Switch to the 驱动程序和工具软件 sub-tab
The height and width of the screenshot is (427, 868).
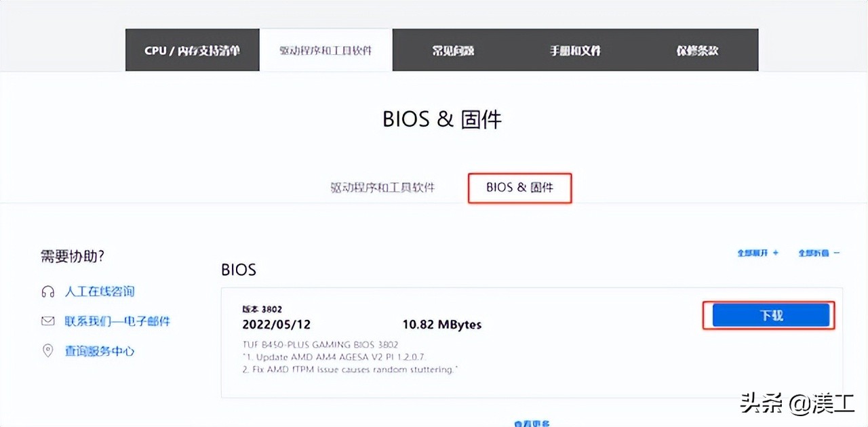pyautogui.click(x=382, y=188)
